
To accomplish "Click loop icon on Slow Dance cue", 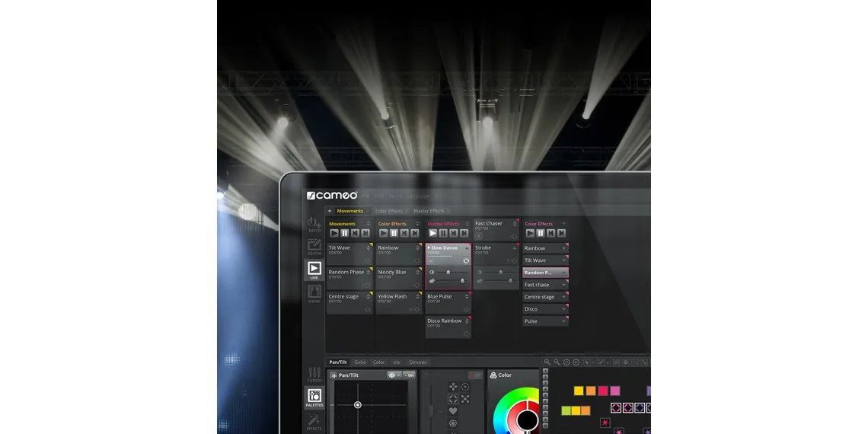I will [466, 260].
